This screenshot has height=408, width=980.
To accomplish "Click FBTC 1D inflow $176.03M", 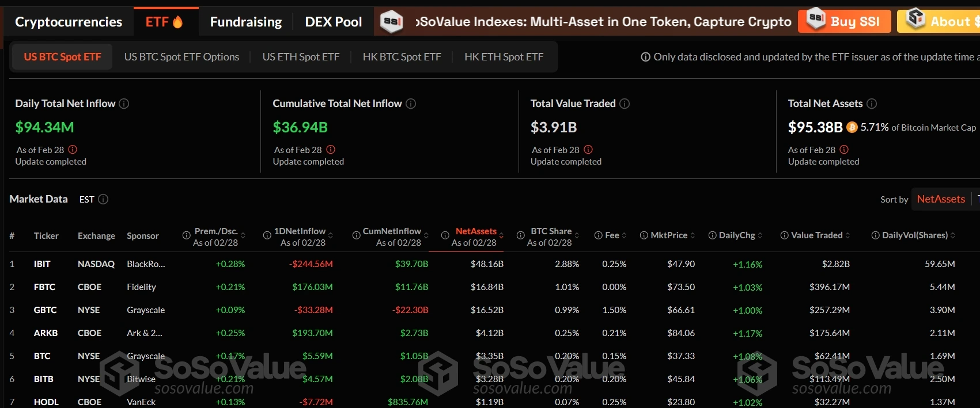I will [x=312, y=287].
